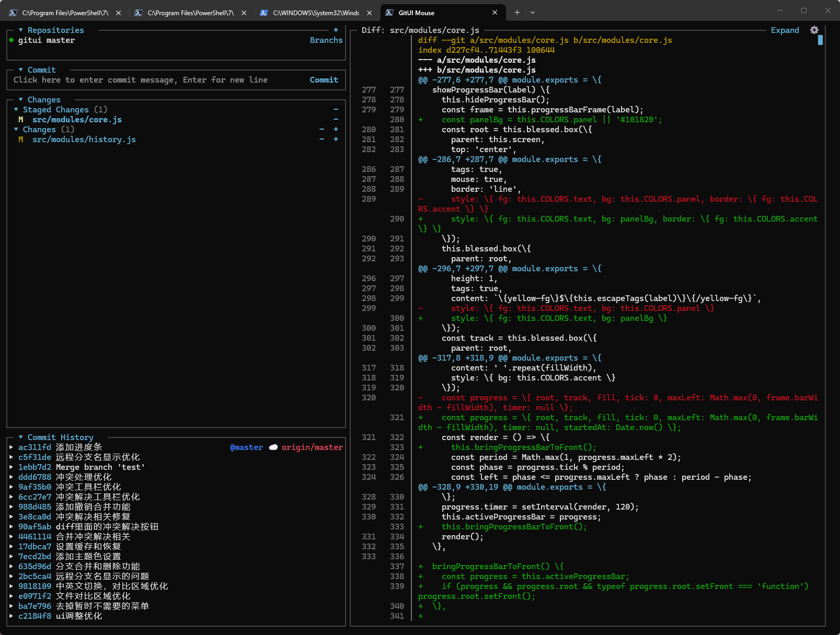Expand commit 1ebb7d2 Merge branch 'test'
This screenshot has height=635, width=840.
(x=11, y=467)
